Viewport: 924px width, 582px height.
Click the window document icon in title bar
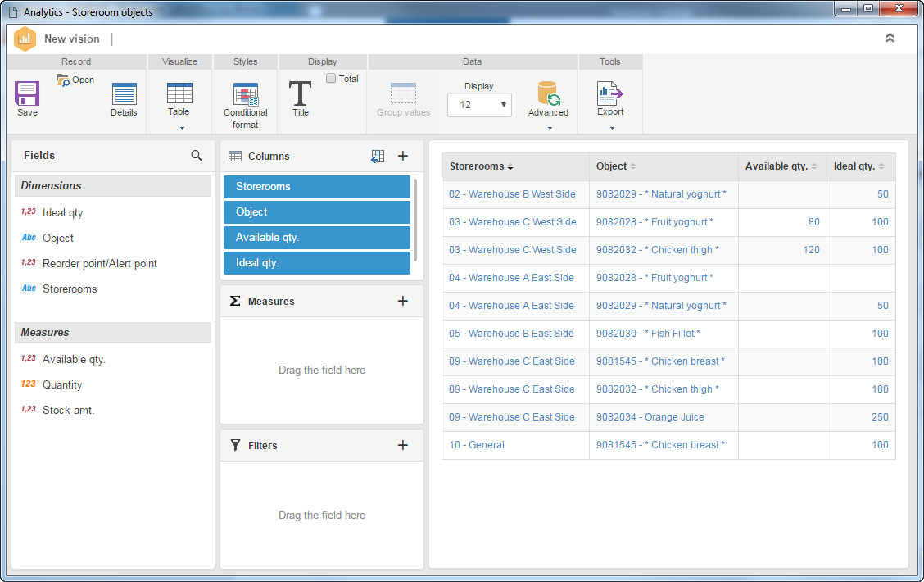coord(12,11)
